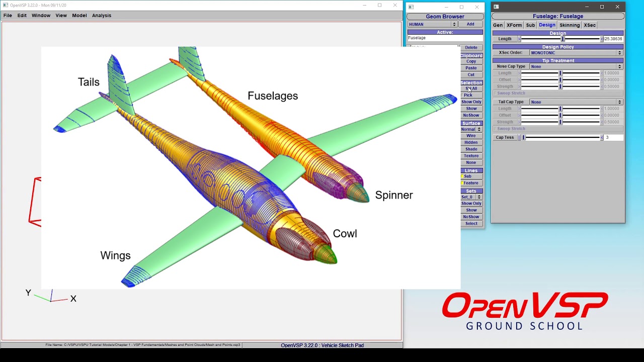Open the XSec Order MONOTONIC dropdown
Screen dimensions: 644x362
tap(576, 53)
